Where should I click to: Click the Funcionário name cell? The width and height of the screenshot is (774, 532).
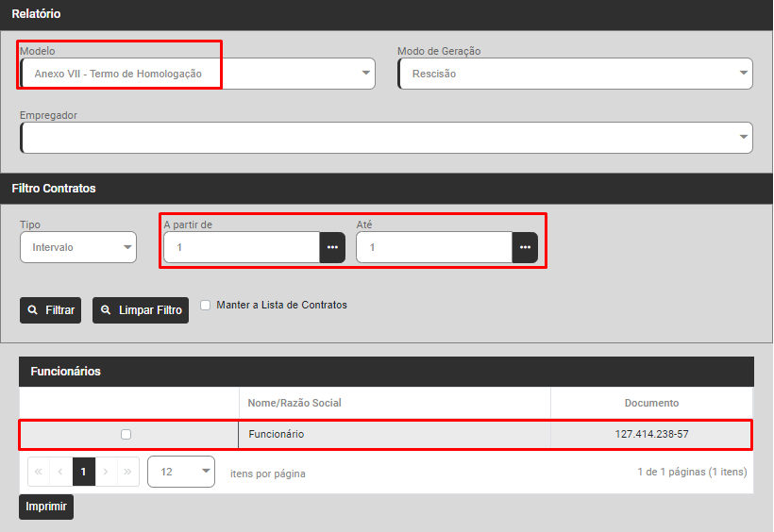tap(395, 434)
